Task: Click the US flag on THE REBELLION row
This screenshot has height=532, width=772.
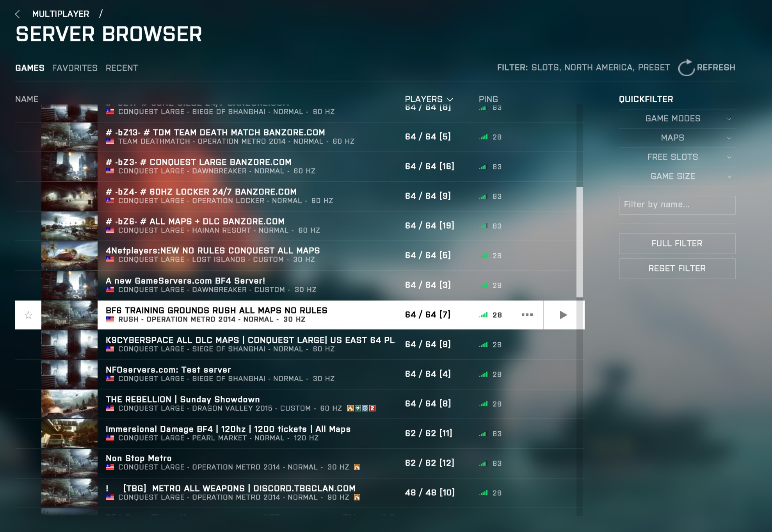Action: coord(110,408)
